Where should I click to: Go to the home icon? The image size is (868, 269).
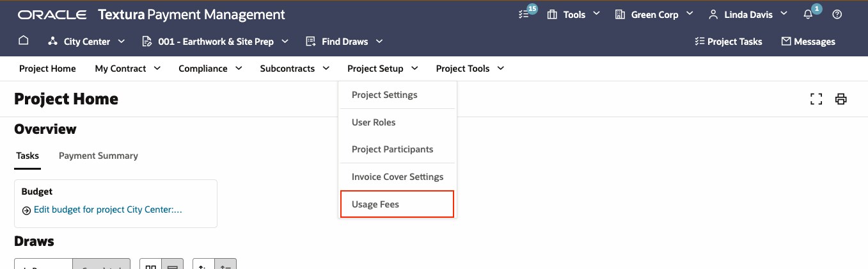24,41
